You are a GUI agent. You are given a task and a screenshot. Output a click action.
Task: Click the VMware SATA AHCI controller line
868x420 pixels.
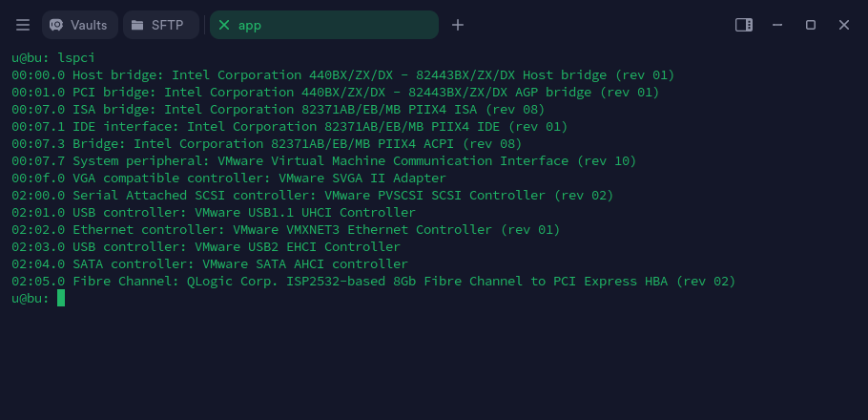[x=210, y=263]
